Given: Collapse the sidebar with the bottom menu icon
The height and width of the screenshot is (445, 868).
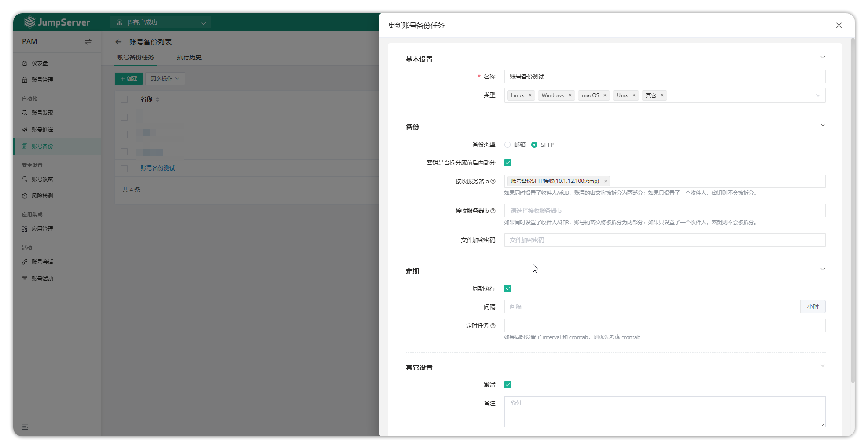Looking at the screenshot, I should [x=26, y=427].
